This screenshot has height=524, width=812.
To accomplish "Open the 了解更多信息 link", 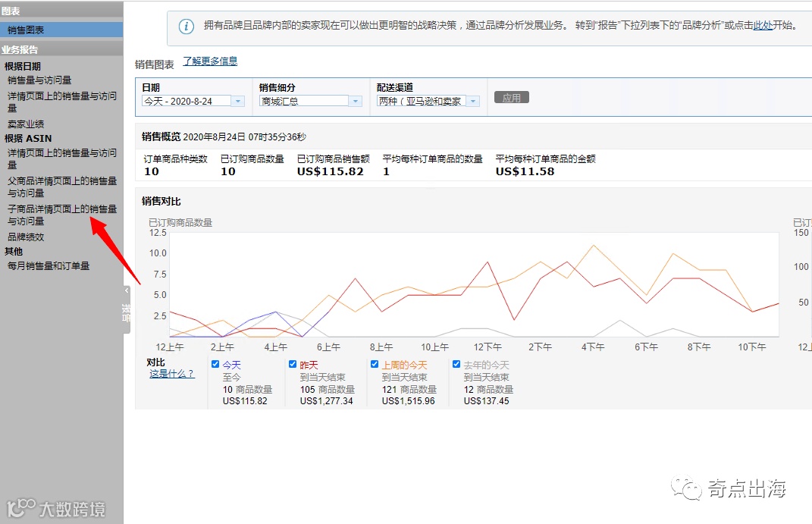I will [210, 61].
